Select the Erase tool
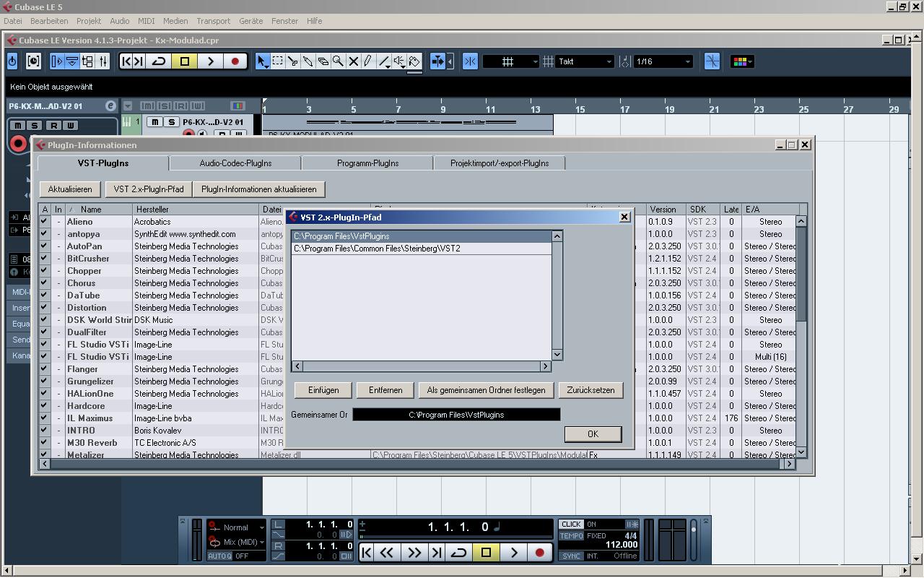Screen dimensions: 924x578 click(323, 61)
